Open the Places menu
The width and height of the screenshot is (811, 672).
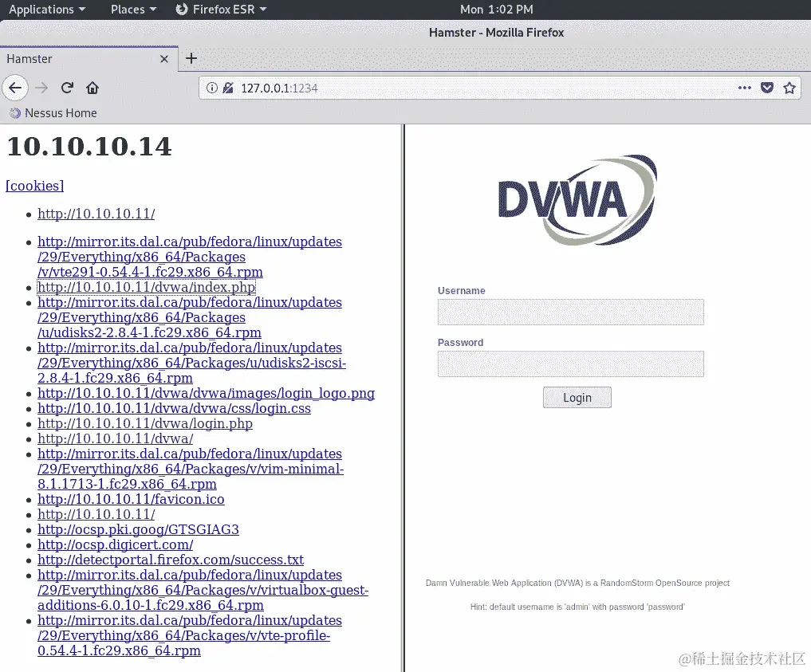pyautogui.click(x=133, y=10)
